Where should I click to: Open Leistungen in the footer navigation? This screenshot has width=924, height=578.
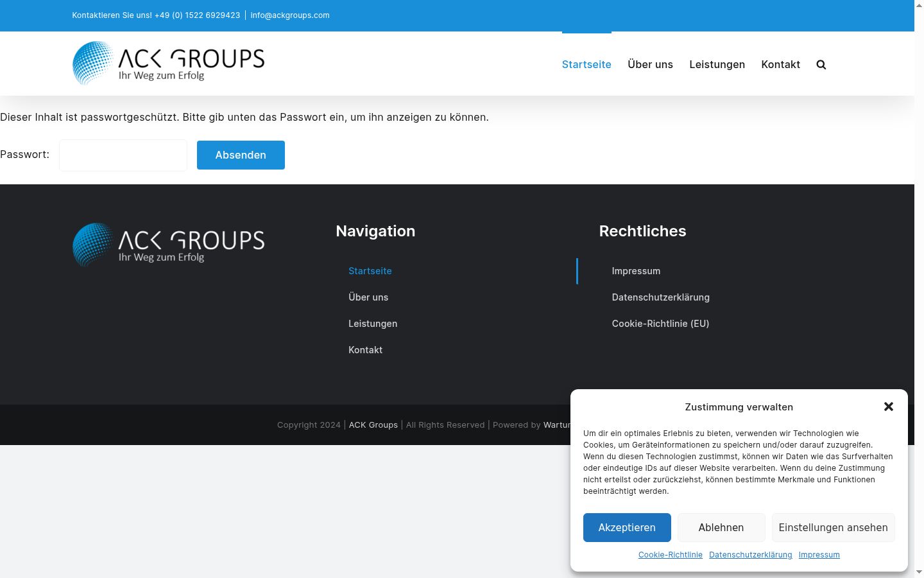(373, 324)
